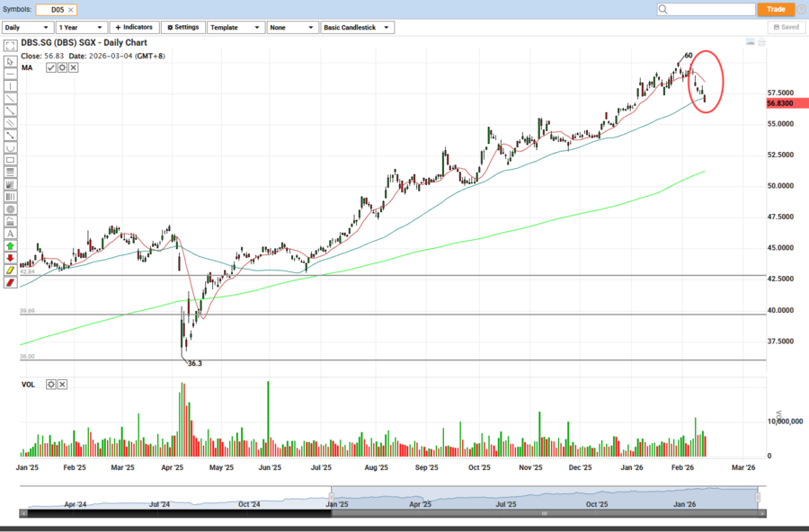Click the range navigator scrollbar handle
Viewport: 809px width, 532px height.
545,513
